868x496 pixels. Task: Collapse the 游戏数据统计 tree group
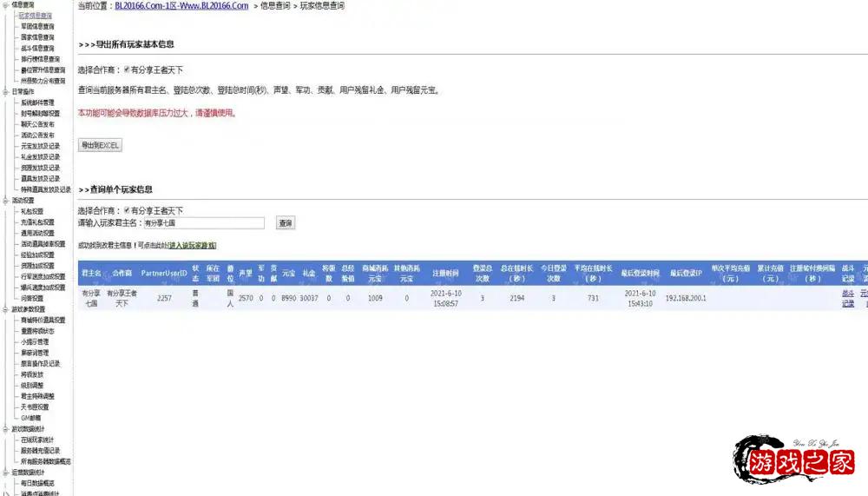(x=5, y=429)
